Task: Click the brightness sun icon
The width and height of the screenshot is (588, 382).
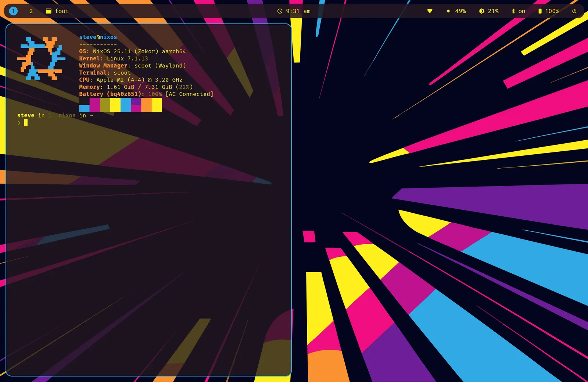Action: coord(481,11)
